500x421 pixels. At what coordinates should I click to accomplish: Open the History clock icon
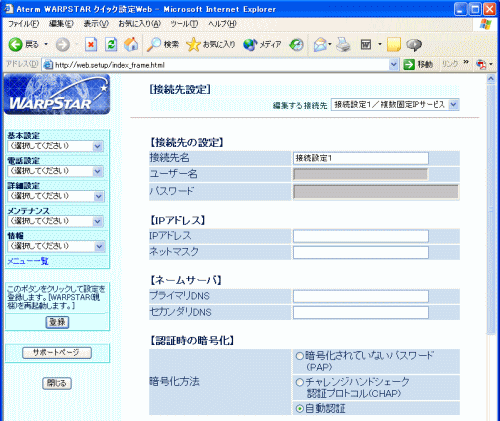click(296, 45)
